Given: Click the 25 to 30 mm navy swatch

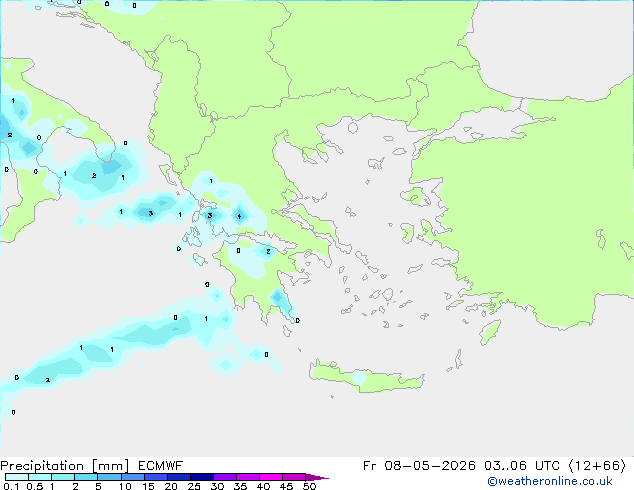Looking at the screenshot, I should pos(202,477).
